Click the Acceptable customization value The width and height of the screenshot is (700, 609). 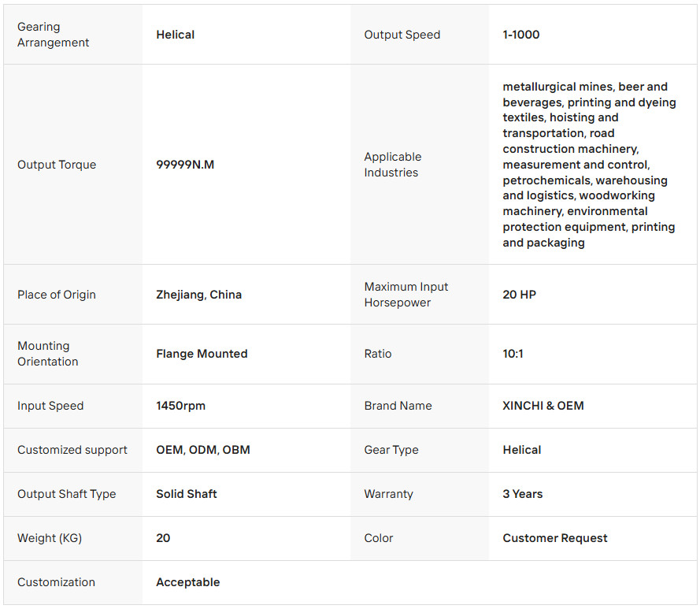(188, 582)
